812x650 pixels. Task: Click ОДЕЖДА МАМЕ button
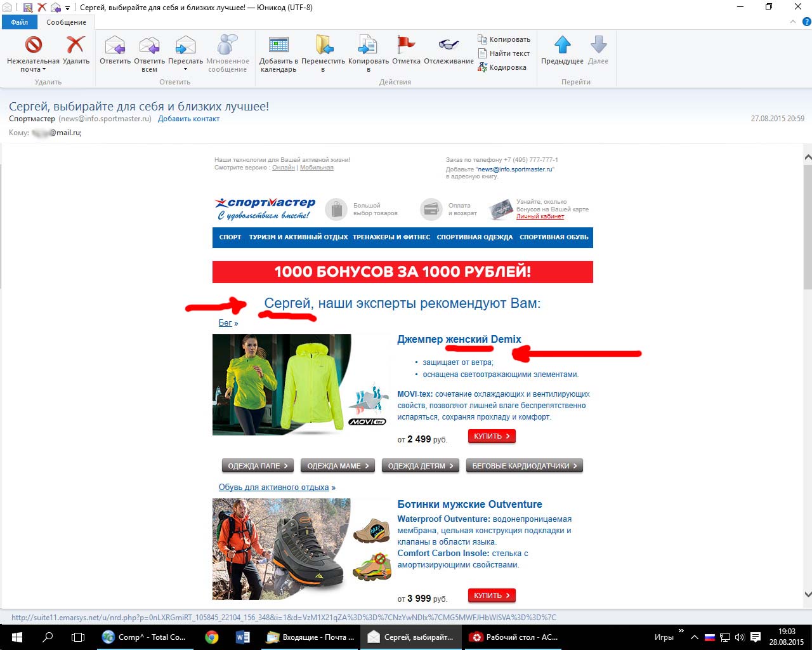coord(337,466)
